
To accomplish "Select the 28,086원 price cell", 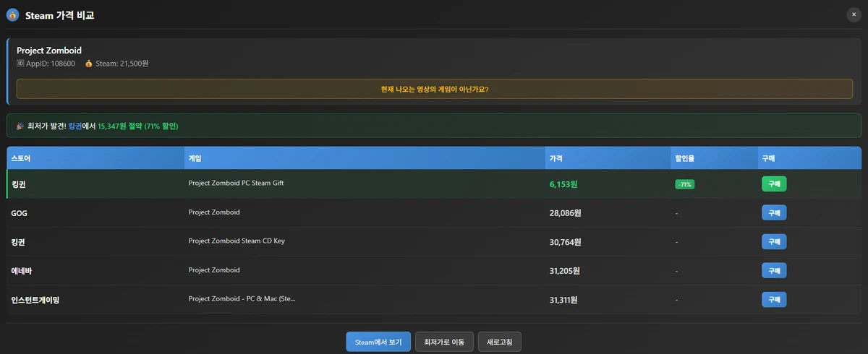I will click(566, 213).
